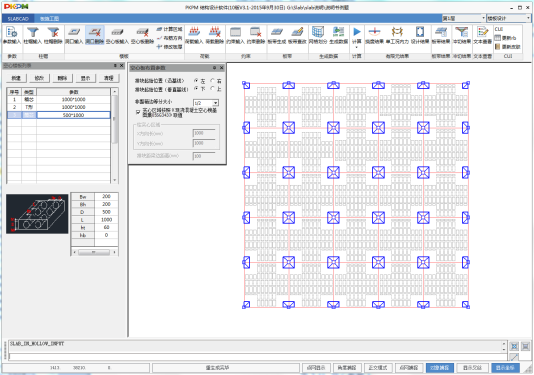The image size is (534, 375).
Task: Open 挠度结果 deflection results icon
Action: tap(374, 35)
